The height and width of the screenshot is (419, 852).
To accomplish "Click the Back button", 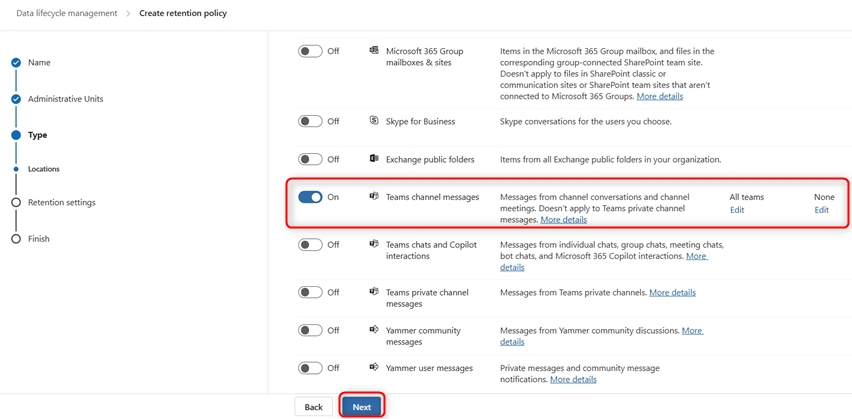I will [x=314, y=407].
